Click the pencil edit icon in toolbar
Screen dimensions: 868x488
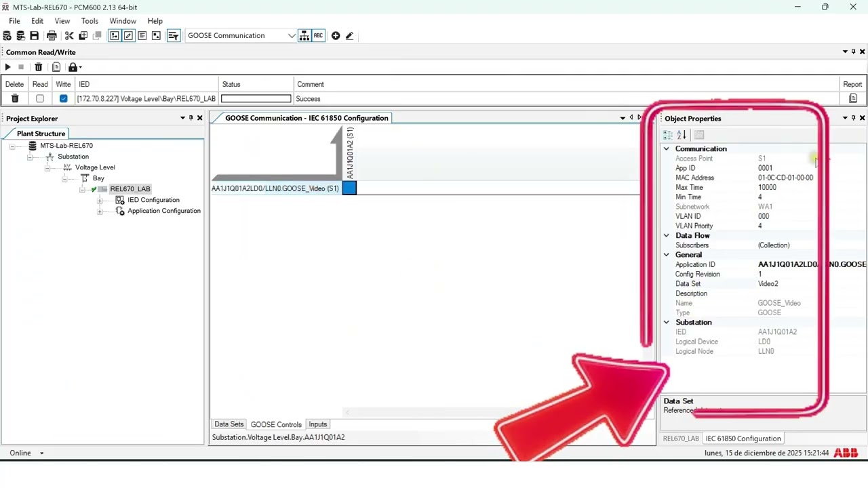[x=349, y=36]
